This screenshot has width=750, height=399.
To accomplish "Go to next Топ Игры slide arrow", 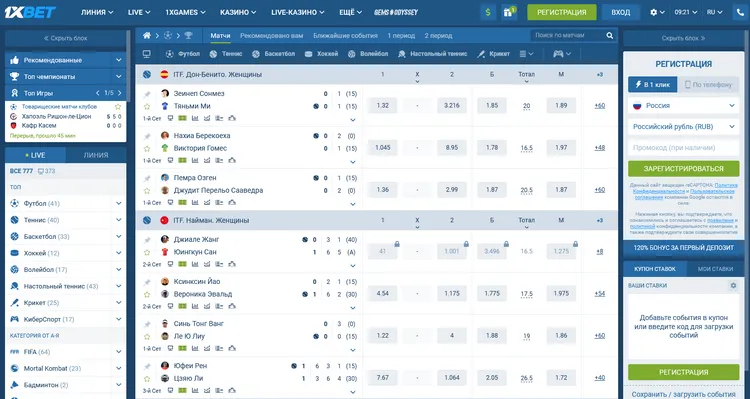I will tap(120, 93).
